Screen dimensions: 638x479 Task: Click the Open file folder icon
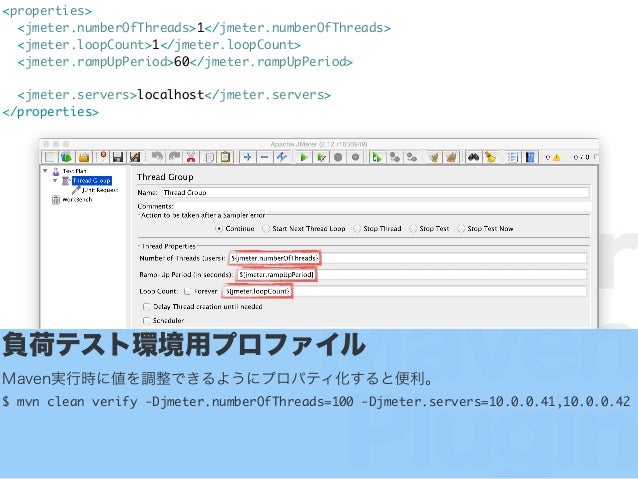coord(84,157)
